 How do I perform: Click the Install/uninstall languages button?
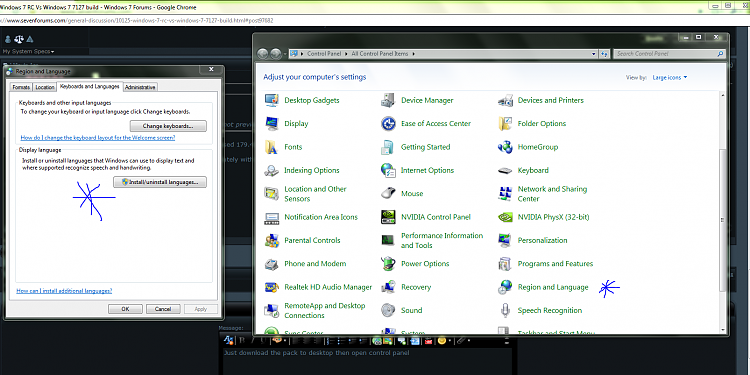click(160, 182)
